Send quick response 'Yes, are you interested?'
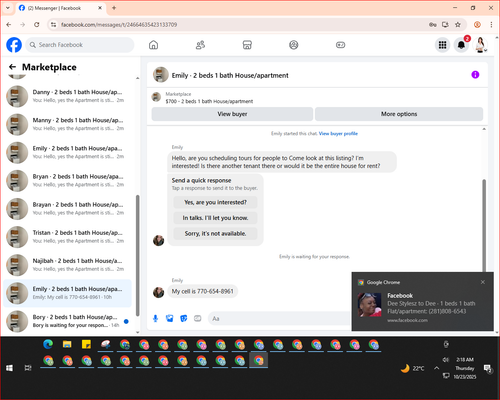This screenshot has width=500, height=400. click(215, 202)
